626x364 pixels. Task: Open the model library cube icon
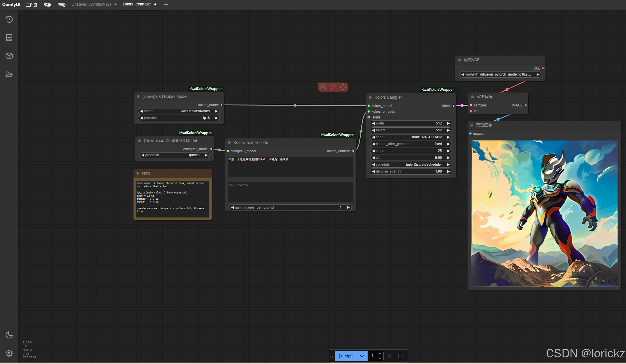pos(9,56)
